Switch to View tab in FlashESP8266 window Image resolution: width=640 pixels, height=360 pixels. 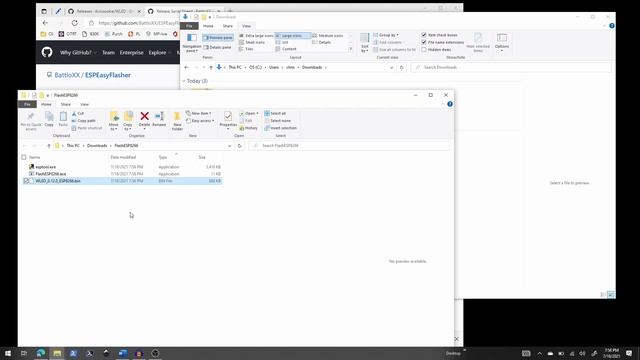(84, 104)
